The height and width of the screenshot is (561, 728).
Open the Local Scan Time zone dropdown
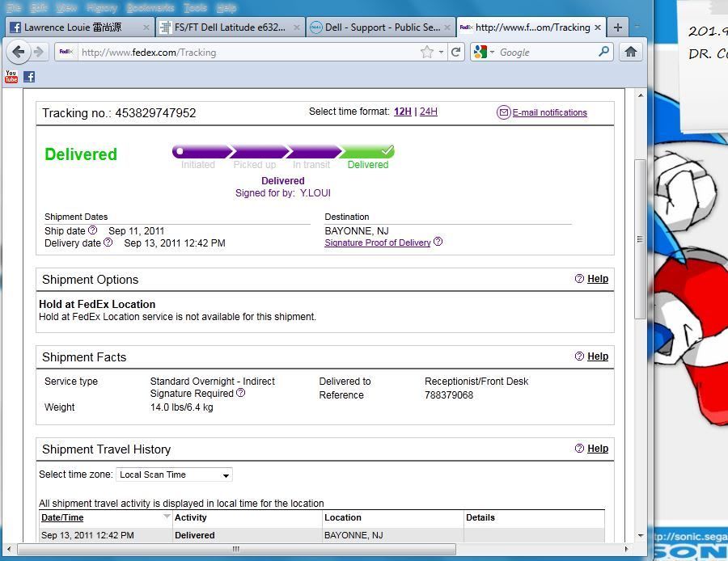click(174, 475)
